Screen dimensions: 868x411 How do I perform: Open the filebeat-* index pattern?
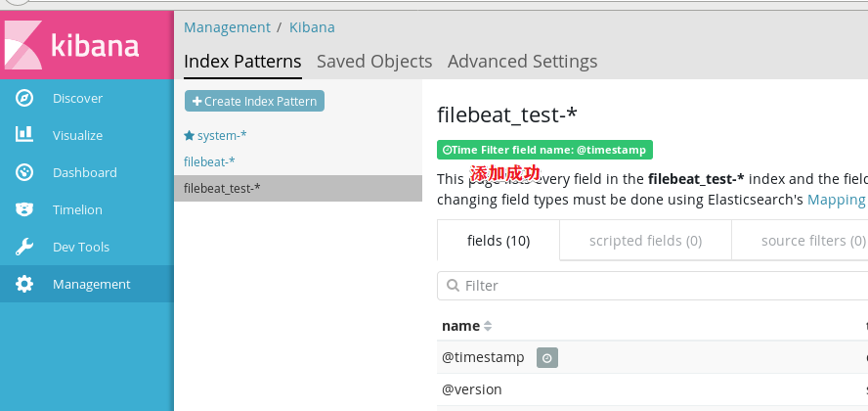[209, 161]
